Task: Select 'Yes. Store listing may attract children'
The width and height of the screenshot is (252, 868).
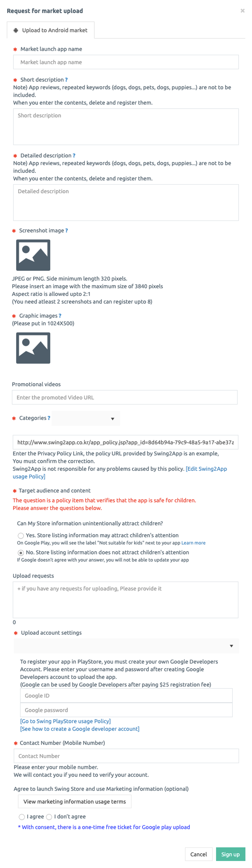Action: pyautogui.click(x=21, y=536)
